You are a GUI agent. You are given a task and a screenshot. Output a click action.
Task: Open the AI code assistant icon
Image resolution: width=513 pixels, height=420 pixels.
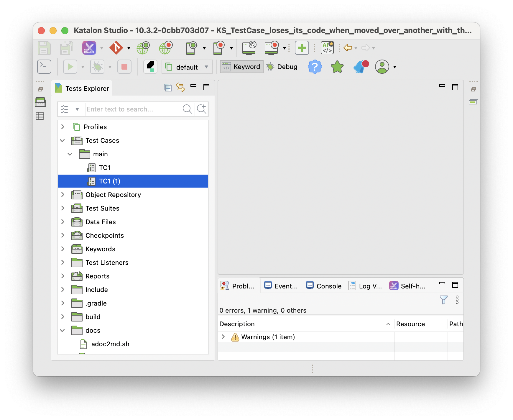pyautogui.click(x=327, y=48)
